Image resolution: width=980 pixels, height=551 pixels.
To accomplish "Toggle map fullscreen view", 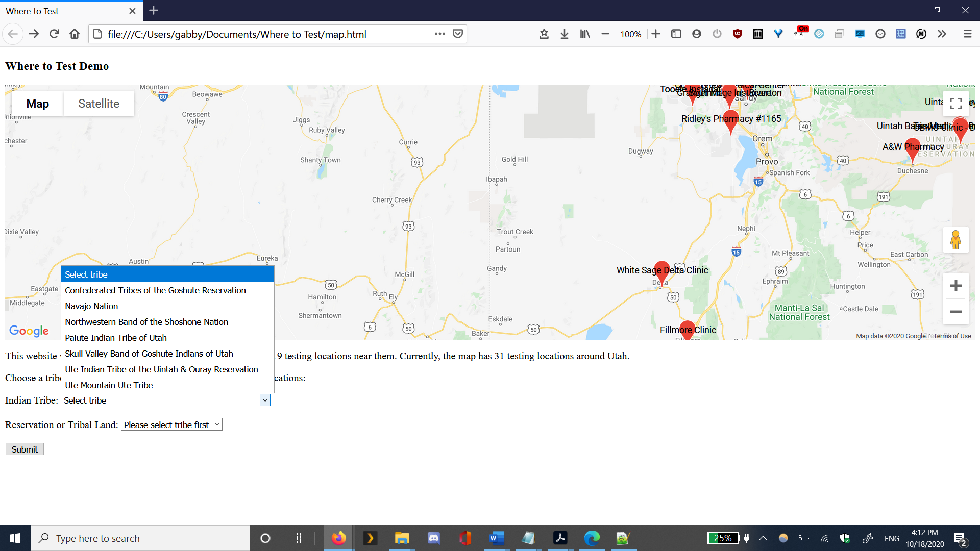I will (x=955, y=104).
